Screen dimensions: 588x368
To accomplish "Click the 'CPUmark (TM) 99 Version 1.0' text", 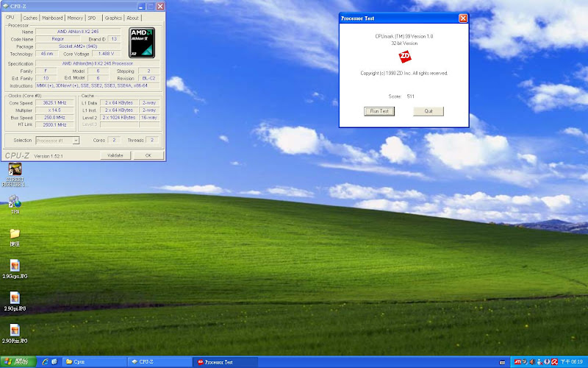I will [404, 36].
